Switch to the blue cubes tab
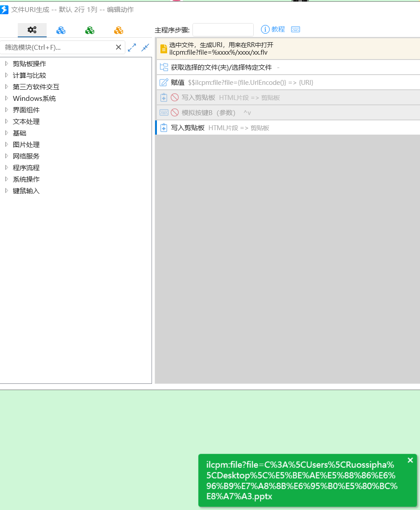420x510 pixels. [x=61, y=30]
